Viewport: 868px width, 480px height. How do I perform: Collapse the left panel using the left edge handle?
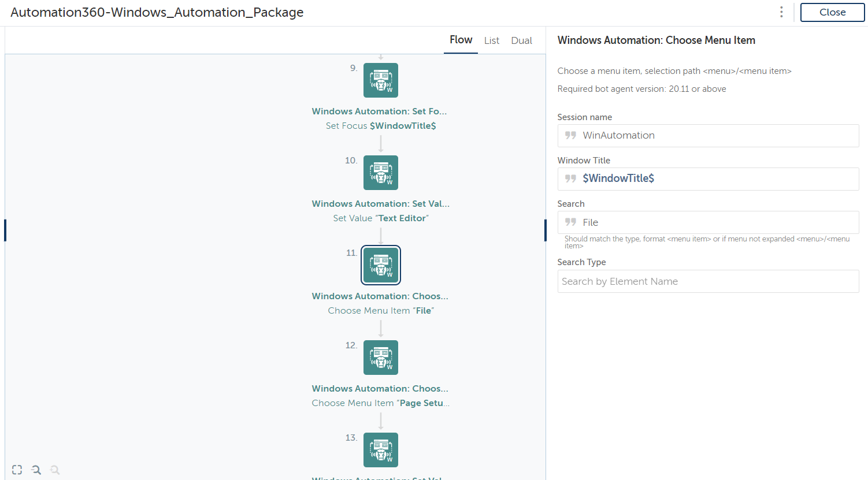pos(5,230)
